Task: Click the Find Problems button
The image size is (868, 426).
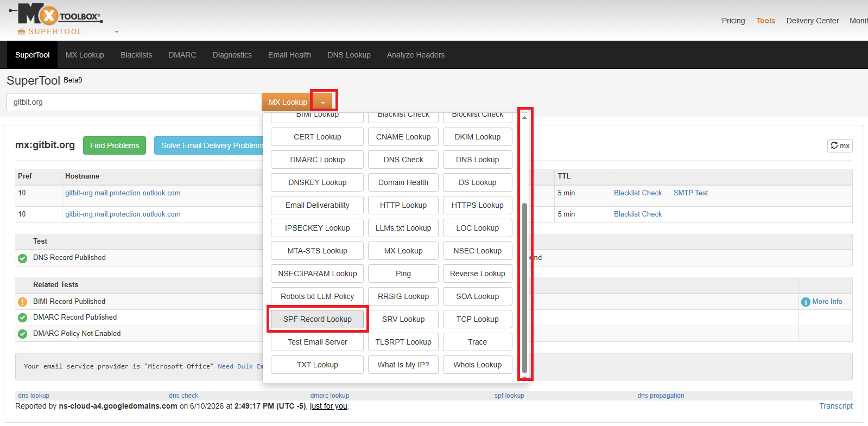Action: coord(115,145)
